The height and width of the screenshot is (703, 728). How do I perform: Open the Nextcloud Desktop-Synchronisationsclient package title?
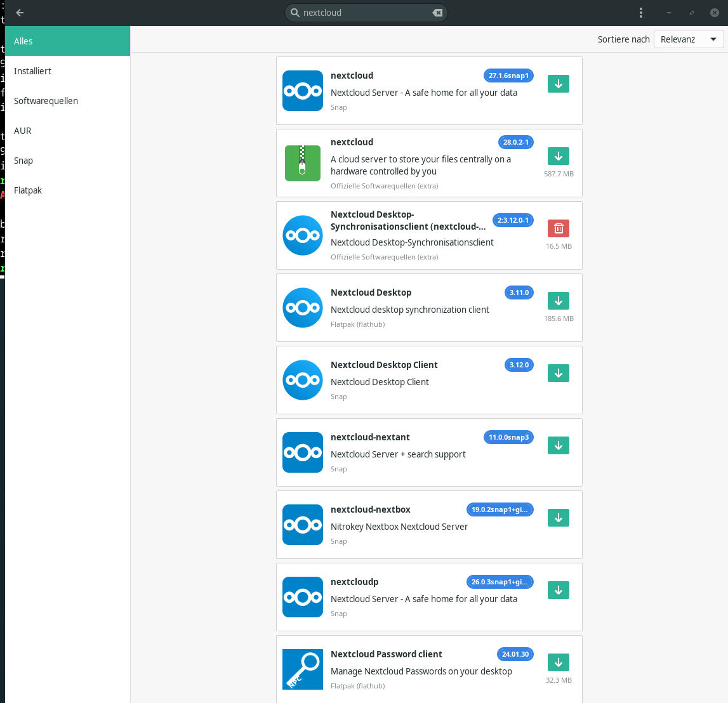click(x=408, y=220)
